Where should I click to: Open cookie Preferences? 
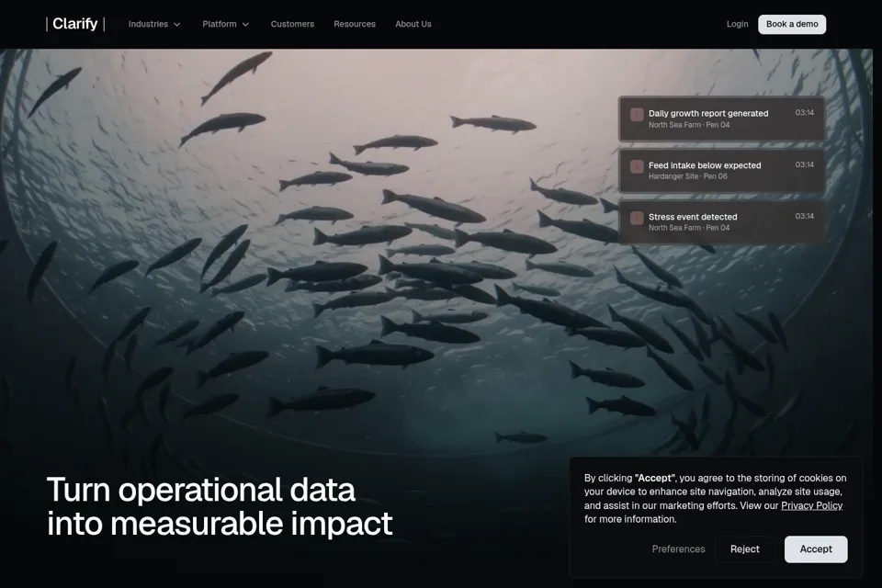678,549
